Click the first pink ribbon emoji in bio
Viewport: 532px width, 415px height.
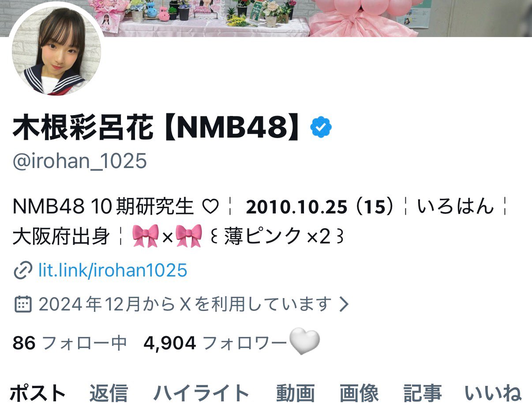[x=145, y=236]
